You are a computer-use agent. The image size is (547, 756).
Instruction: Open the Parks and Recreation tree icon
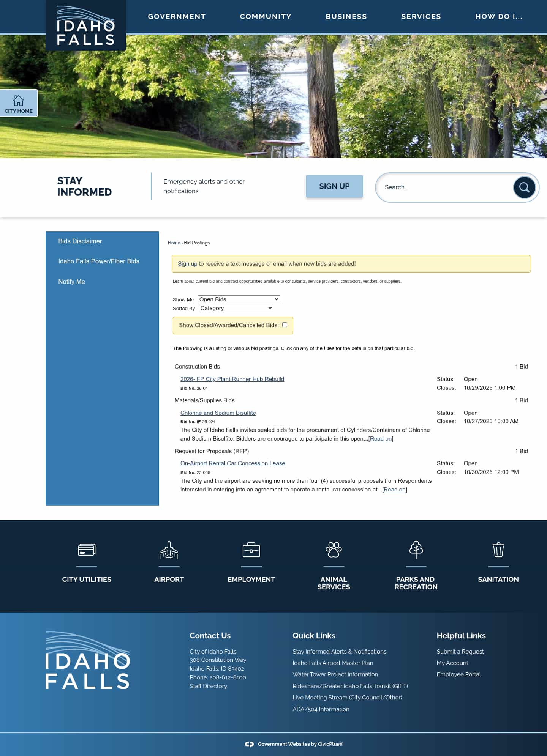[x=416, y=550]
